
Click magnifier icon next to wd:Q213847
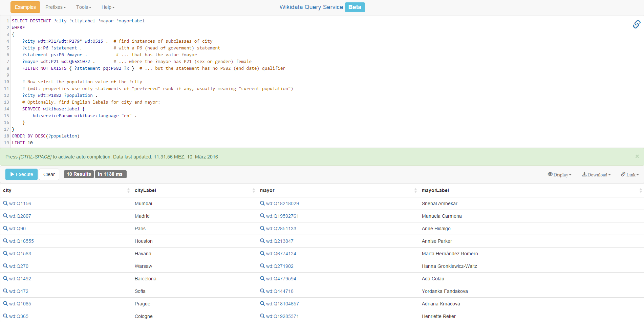[262, 241]
